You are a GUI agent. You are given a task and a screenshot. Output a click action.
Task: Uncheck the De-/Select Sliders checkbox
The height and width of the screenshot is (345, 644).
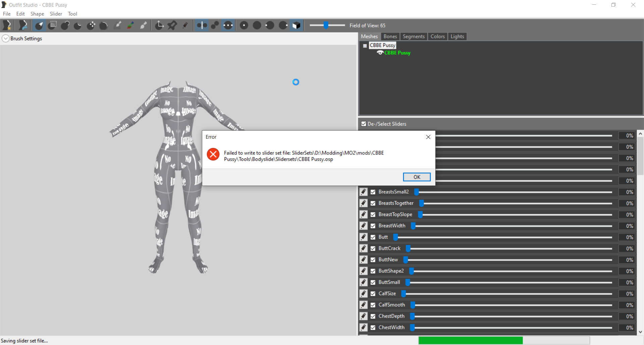pyautogui.click(x=364, y=124)
